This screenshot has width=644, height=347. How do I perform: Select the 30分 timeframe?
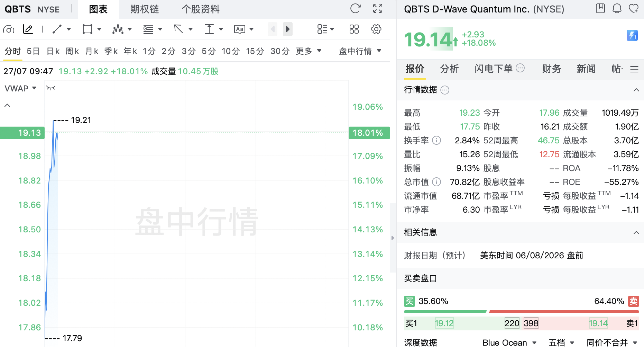coord(280,51)
